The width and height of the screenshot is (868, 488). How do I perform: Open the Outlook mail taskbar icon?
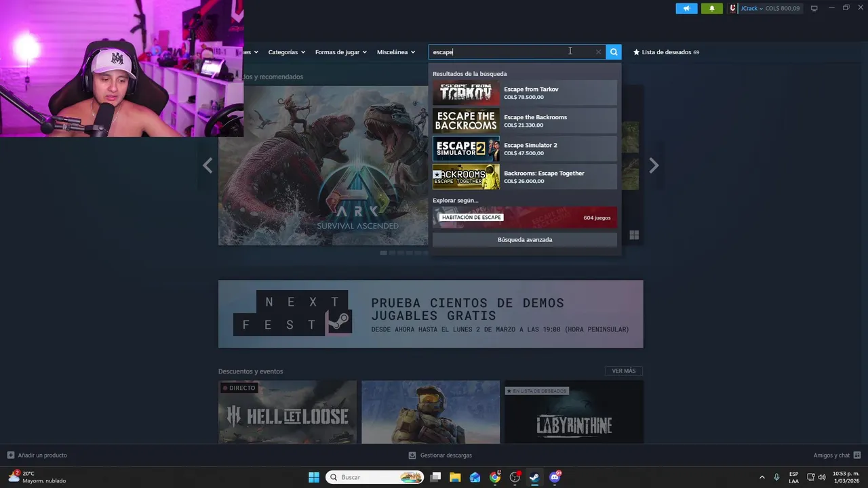tap(475, 477)
